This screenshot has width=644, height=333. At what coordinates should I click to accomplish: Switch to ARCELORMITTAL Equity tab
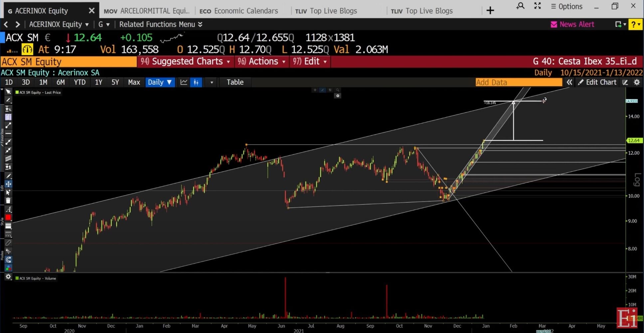(x=147, y=11)
